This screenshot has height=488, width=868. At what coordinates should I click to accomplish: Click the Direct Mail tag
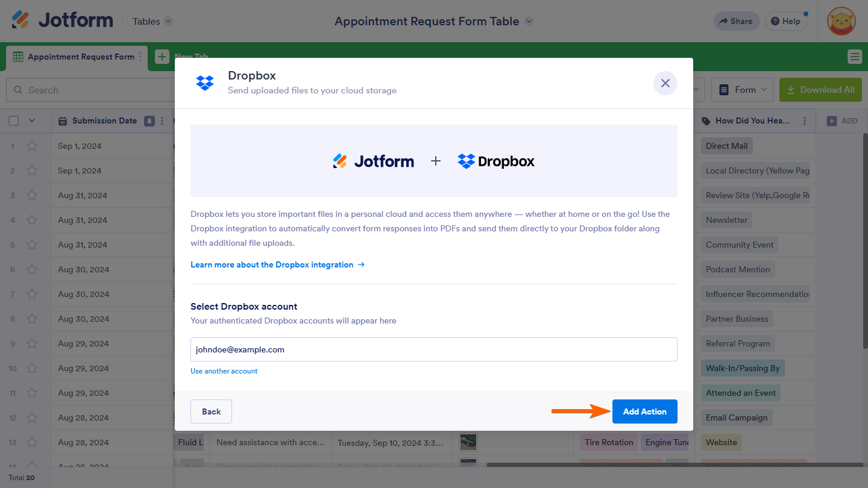tap(727, 146)
